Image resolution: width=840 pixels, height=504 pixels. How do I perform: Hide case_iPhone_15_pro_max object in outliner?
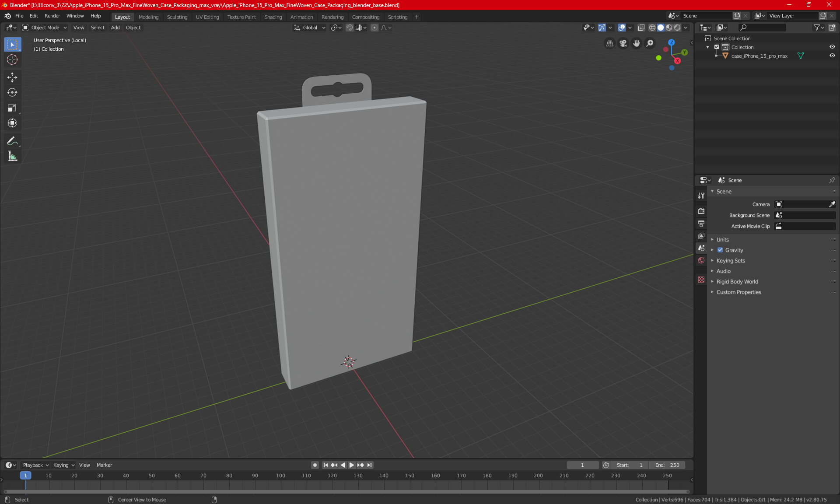(x=832, y=56)
